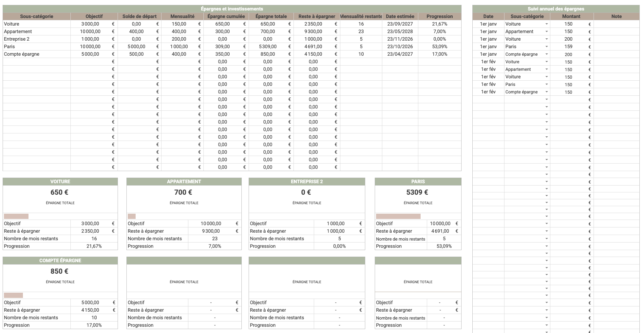Image resolution: width=644 pixels, height=333 pixels.
Task: Select the Note cell for 1er fév Compte épargne
Action: pyautogui.click(x=616, y=92)
